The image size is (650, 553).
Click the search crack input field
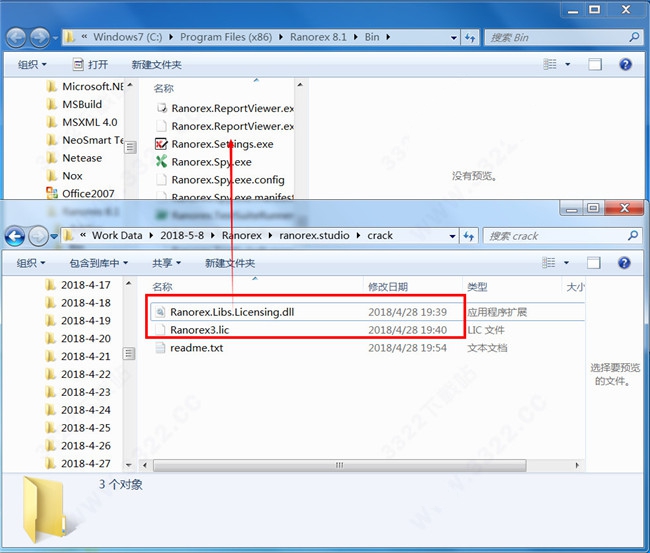pos(556,236)
